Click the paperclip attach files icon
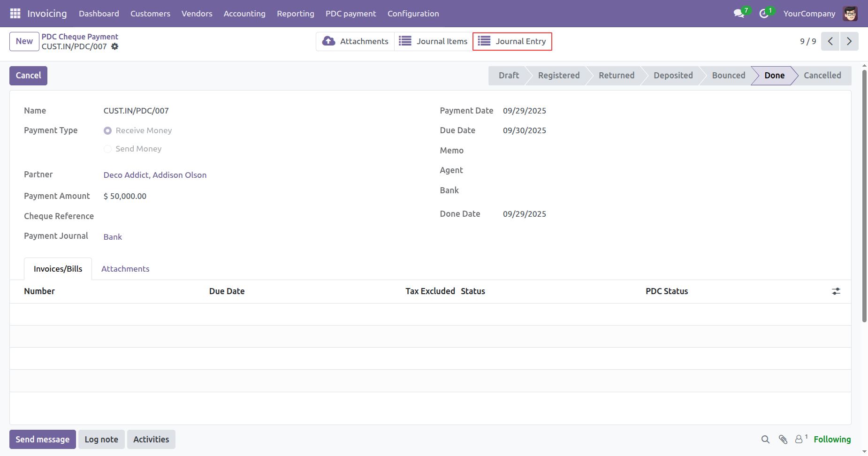Screen dimensions: 868x456 click(783, 440)
